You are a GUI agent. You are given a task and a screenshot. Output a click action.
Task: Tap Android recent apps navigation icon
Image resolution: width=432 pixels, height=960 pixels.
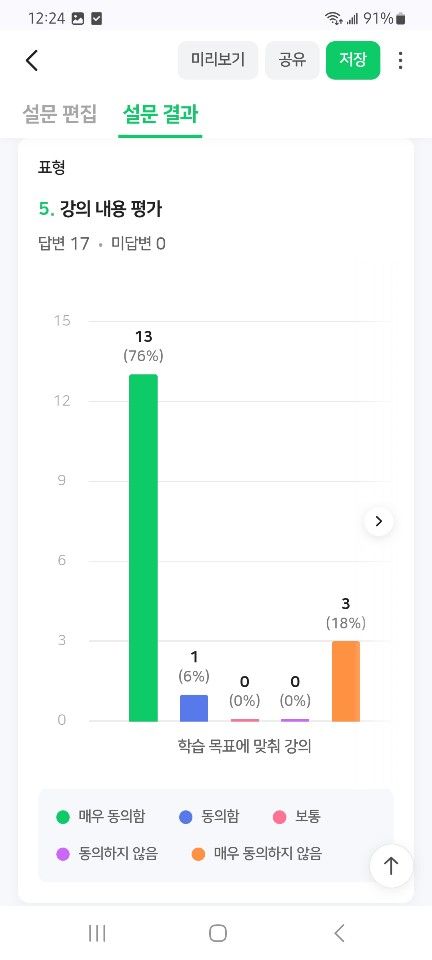tap(97, 933)
